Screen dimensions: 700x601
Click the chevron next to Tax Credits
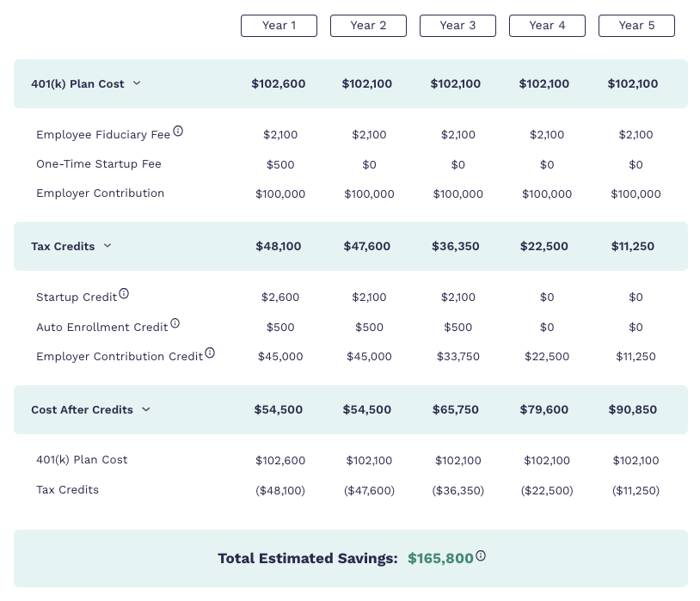107,246
